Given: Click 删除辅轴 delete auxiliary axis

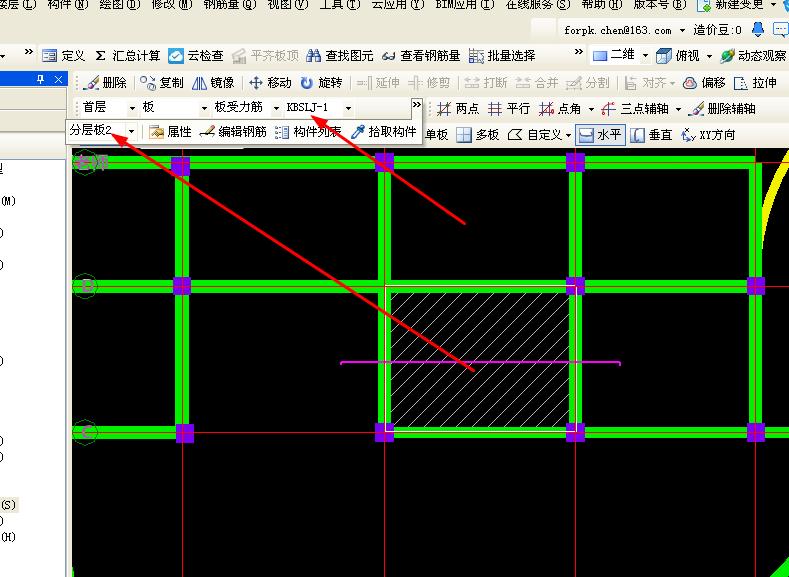Looking at the screenshot, I should (x=722, y=109).
